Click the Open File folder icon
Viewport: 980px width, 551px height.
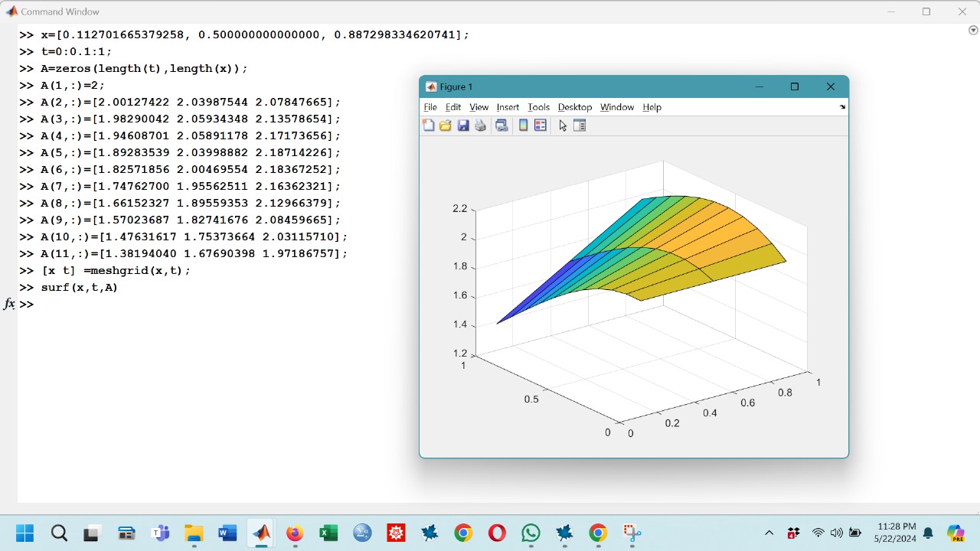point(446,126)
